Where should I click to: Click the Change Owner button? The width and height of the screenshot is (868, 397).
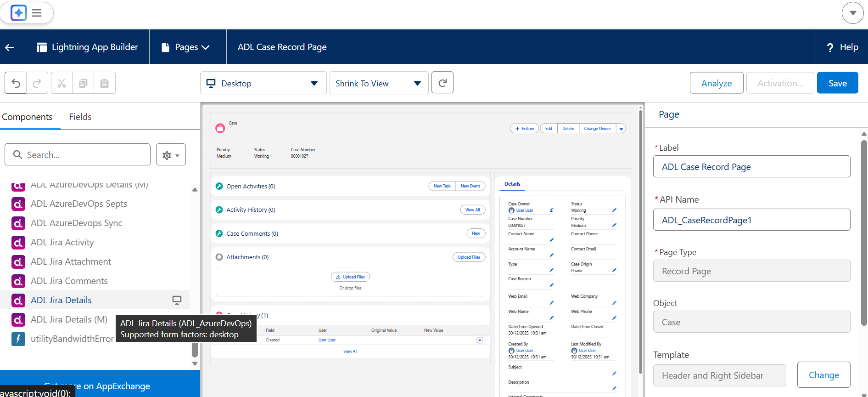597,129
